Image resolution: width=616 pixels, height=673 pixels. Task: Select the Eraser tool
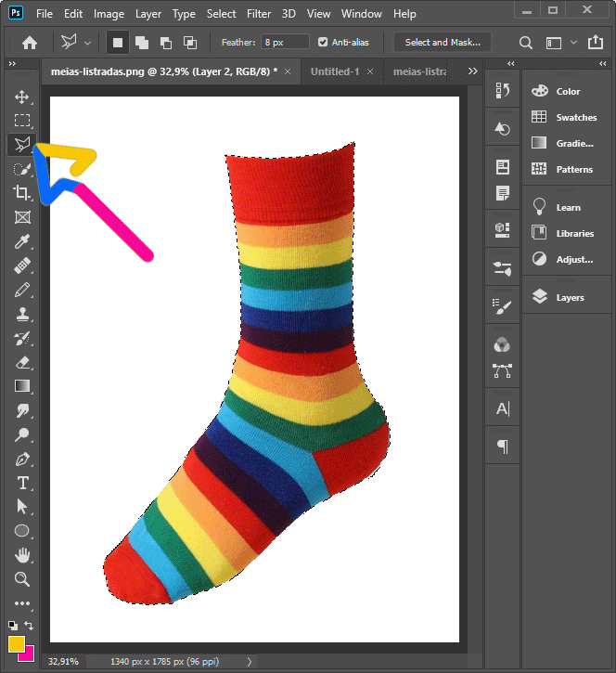point(22,362)
